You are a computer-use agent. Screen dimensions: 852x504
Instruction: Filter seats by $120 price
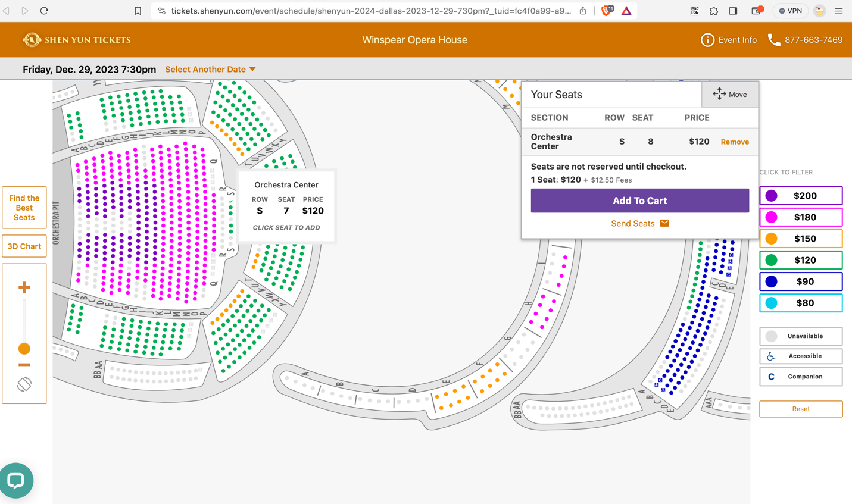point(801,260)
